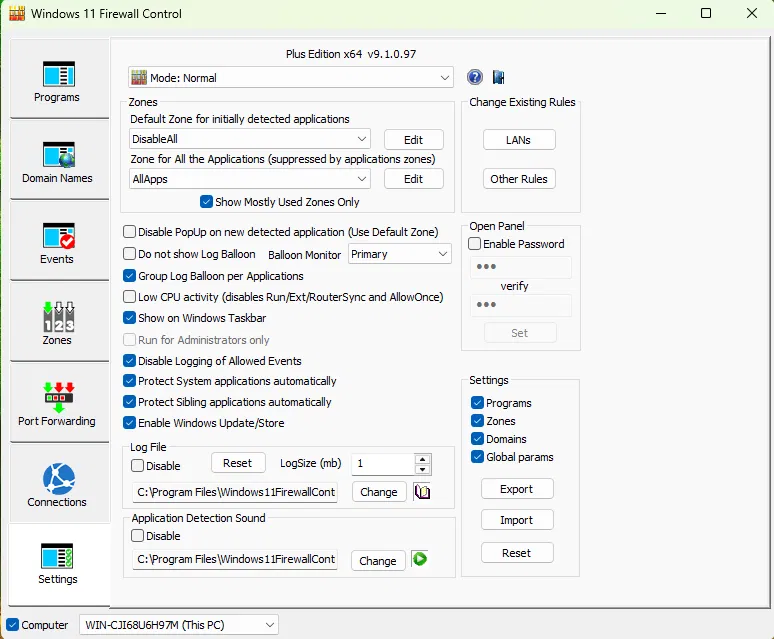Screen dimensions: 774x639
Task: Toggle the Computer checkbox at bottom
Action: click(12, 625)
